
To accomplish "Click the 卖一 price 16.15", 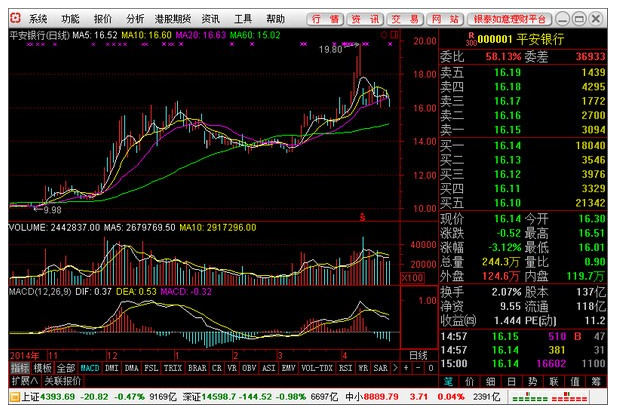I will click(x=508, y=130).
